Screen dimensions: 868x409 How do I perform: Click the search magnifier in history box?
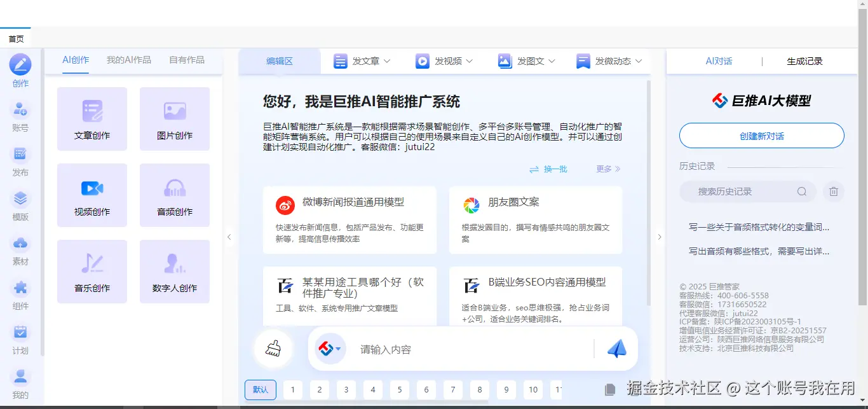click(802, 191)
